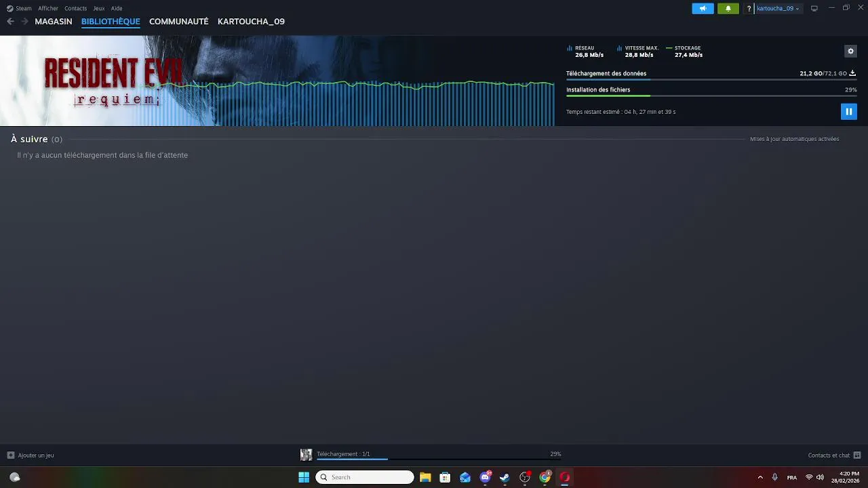This screenshot has height=488, width=868.
Task: Open the Contacts menu
Action: point(75,9)
